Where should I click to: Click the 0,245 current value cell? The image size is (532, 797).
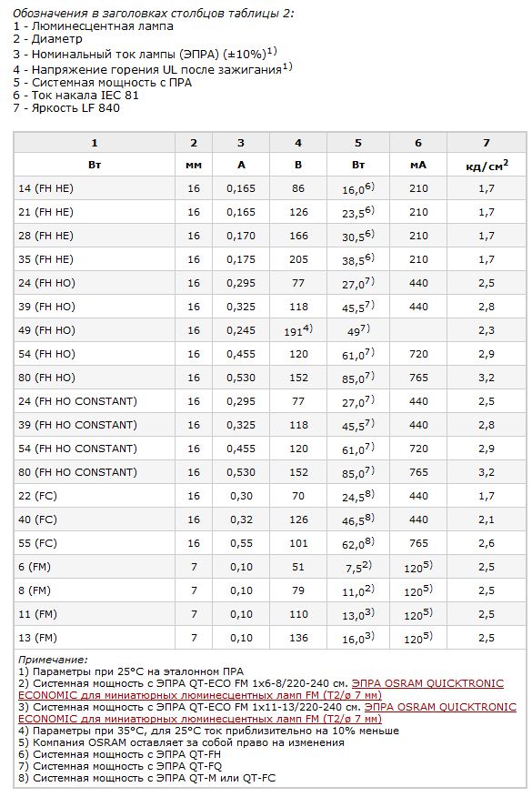coord(241,330)
